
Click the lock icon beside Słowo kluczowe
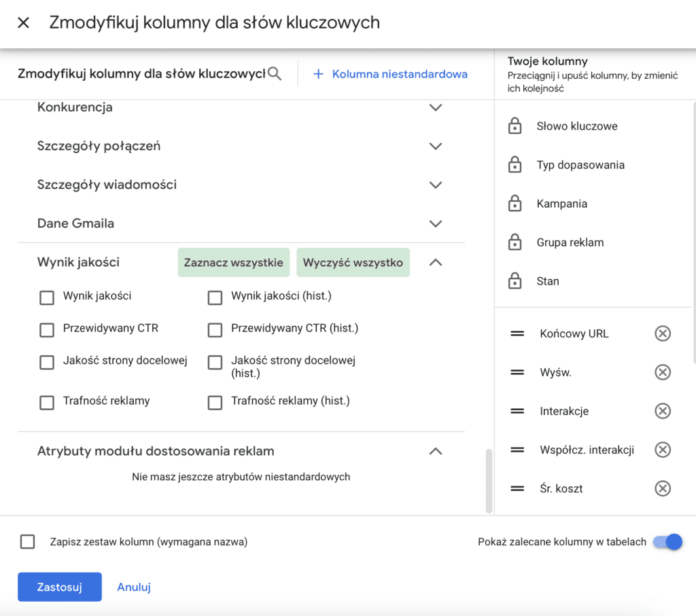(515, 126)
